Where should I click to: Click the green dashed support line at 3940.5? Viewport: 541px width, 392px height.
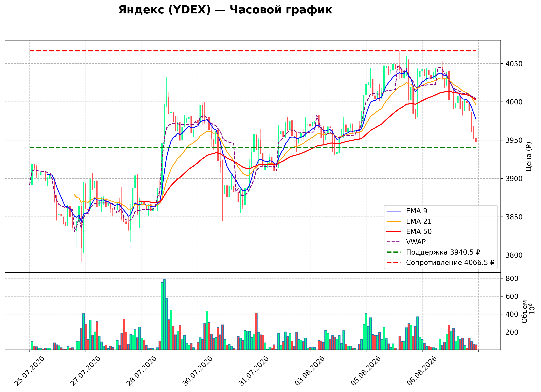click(253, 147)
